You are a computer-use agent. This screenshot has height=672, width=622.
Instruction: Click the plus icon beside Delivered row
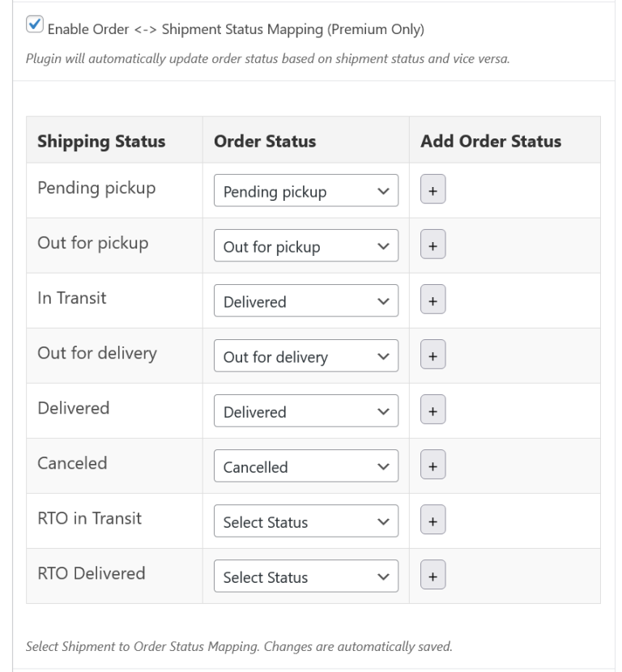click(432, 410)
